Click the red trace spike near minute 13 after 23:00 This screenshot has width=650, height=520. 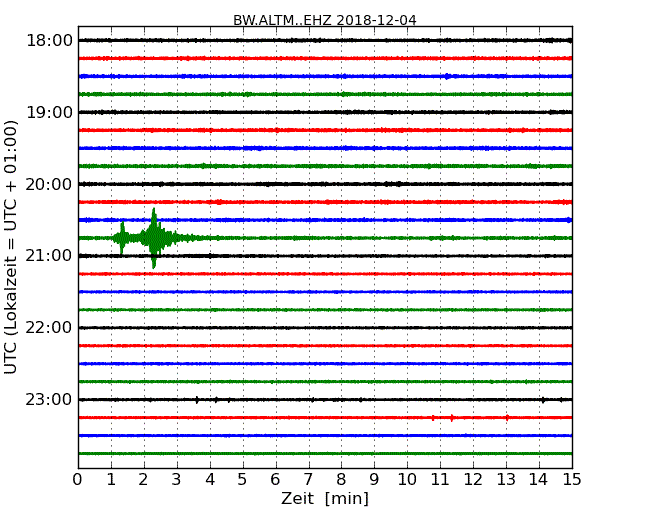coord(507,418)
